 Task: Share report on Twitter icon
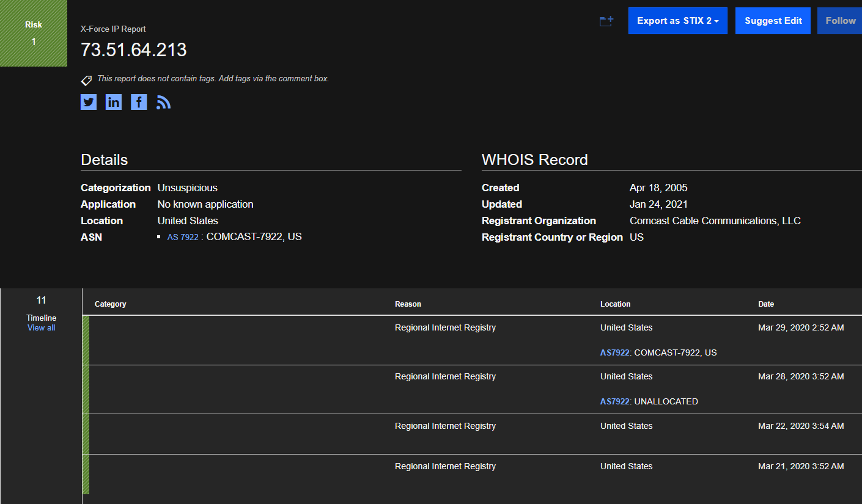[x=89, y=102]
